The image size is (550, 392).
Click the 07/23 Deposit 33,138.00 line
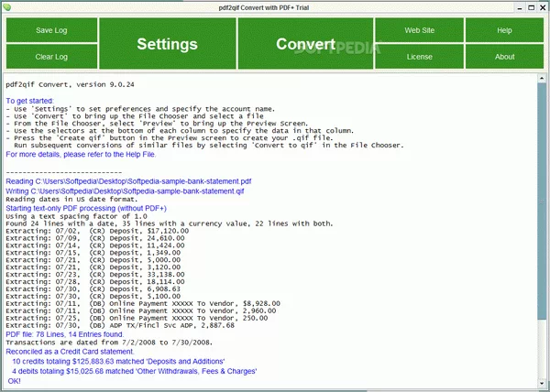point(95,275)
